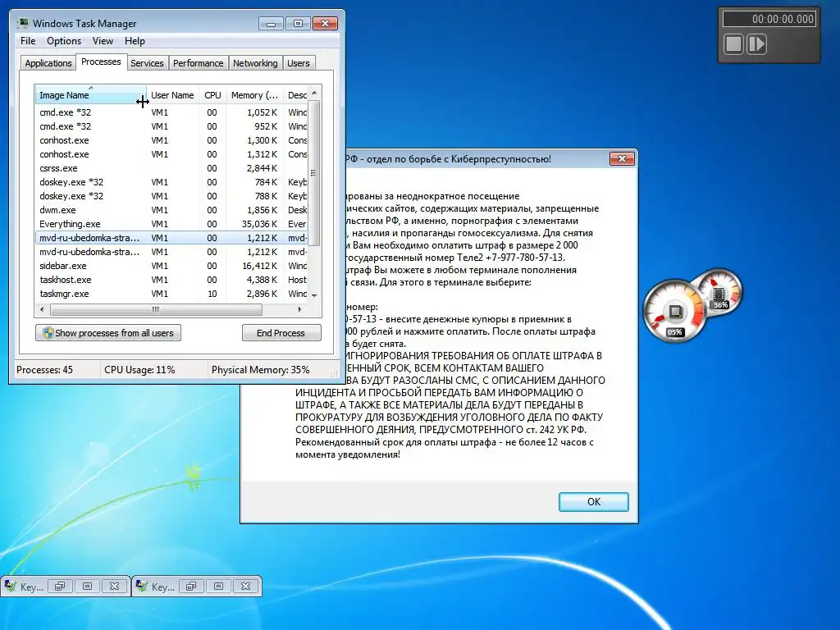Click the vertical scrollbar thumb in process list
This screenshot has width=840, height=630.
[x=314, y=172]
